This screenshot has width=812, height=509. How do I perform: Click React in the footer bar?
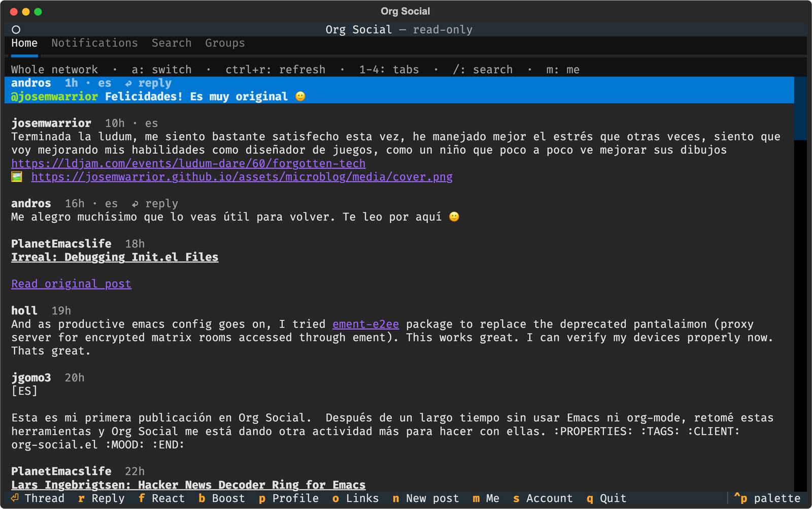pos(168,498)
